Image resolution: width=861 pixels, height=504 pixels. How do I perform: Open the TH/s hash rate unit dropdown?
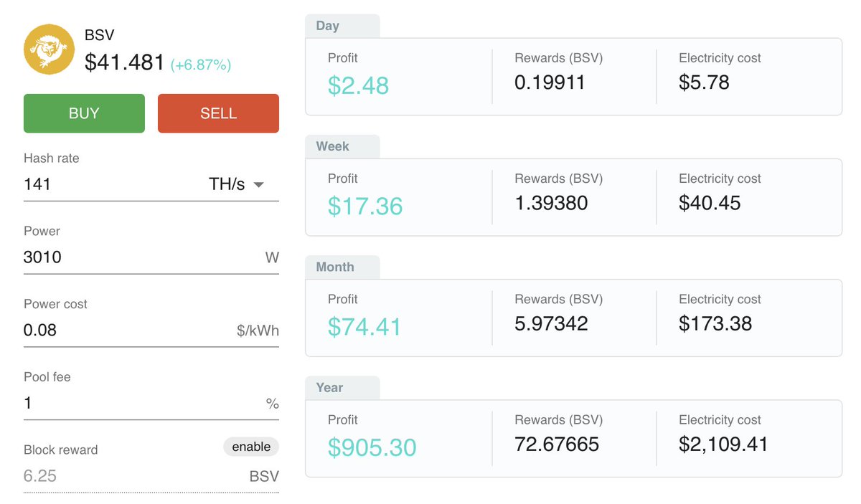[x=237, y=184]
